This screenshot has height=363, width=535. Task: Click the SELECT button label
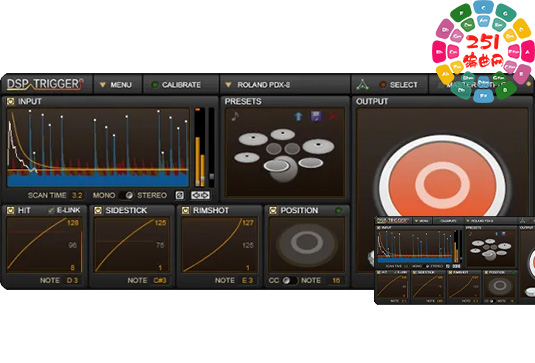(x=403, y=85)
